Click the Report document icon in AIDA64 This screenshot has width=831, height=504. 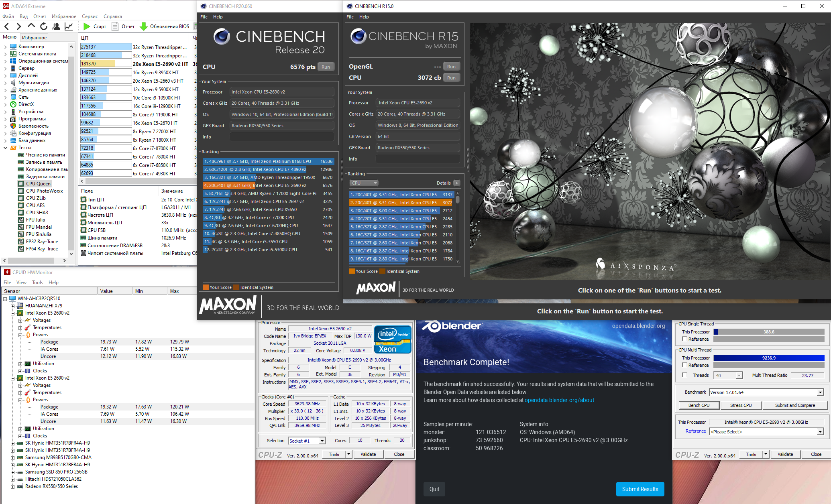point(115,26)
